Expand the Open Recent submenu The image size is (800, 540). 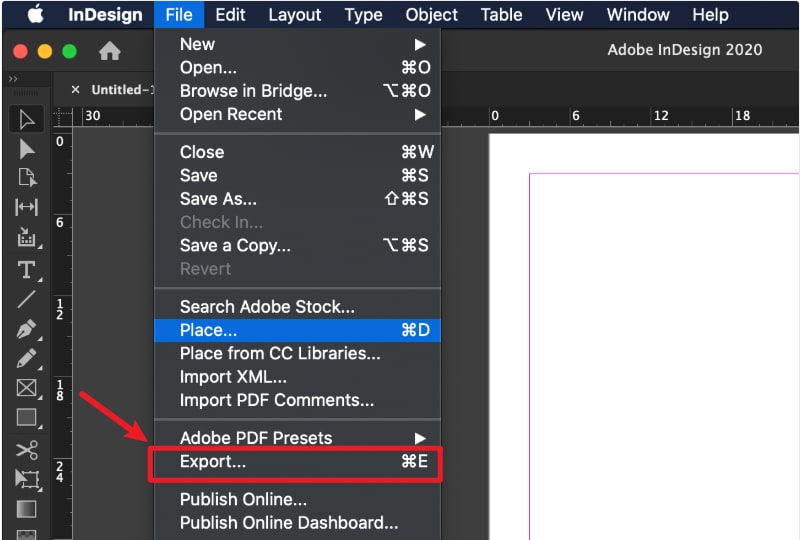click(297, 114)
